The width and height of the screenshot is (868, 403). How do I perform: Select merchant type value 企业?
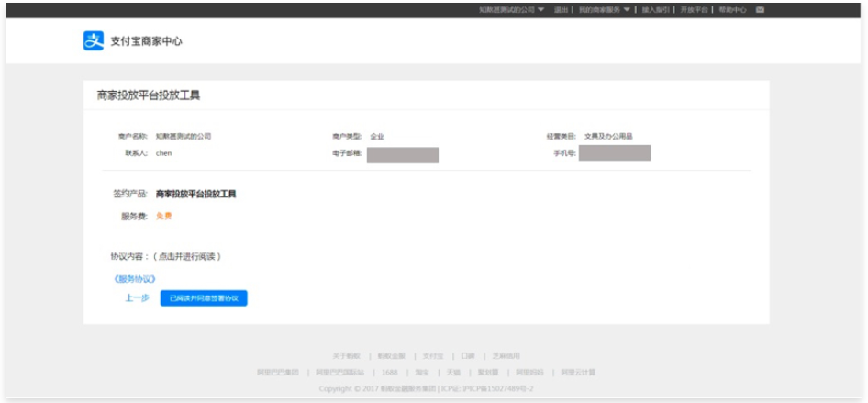377,136
